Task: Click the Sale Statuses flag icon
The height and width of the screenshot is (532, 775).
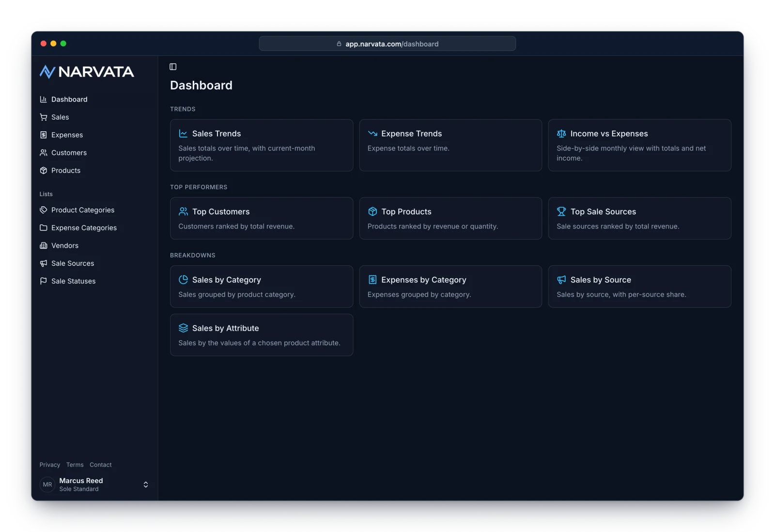Action: [44, 281]
